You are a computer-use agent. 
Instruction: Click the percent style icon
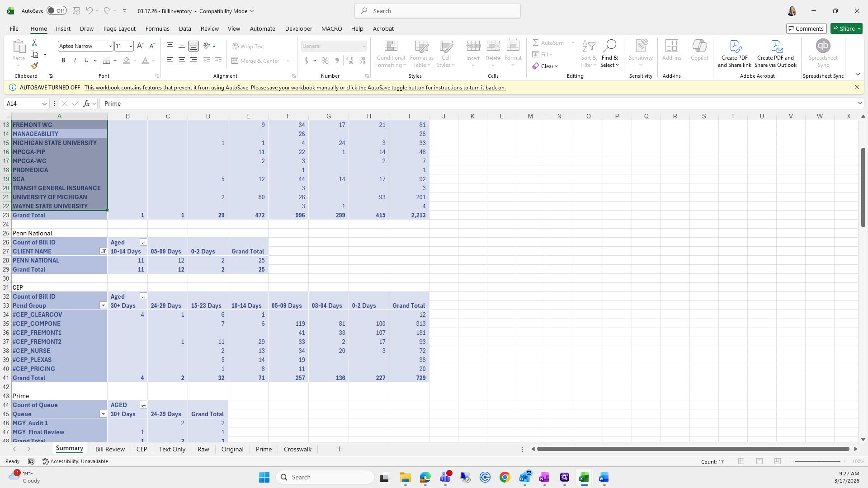pos(325,61)
